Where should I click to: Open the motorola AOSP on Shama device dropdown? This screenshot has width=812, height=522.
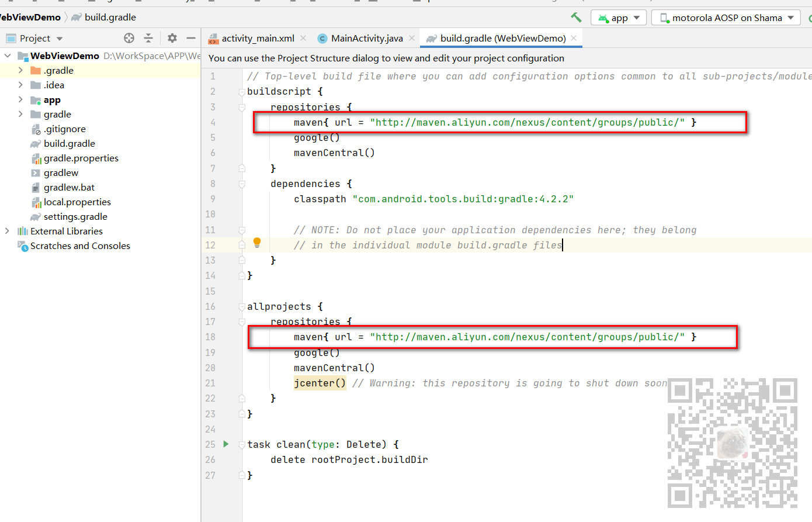coord(727,18)
